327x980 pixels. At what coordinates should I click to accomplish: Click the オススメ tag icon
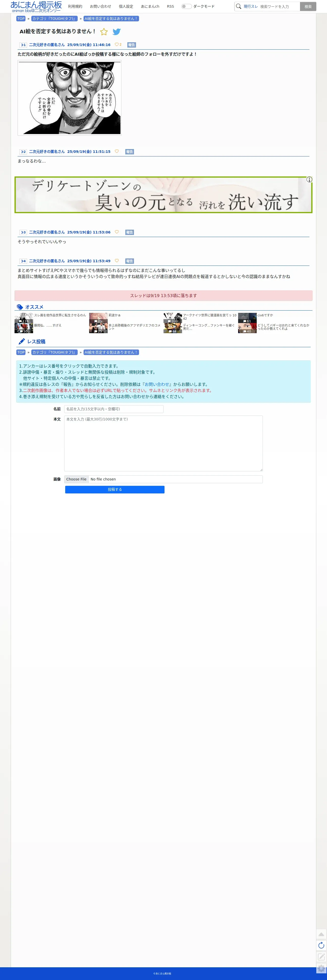pos(20,307)
